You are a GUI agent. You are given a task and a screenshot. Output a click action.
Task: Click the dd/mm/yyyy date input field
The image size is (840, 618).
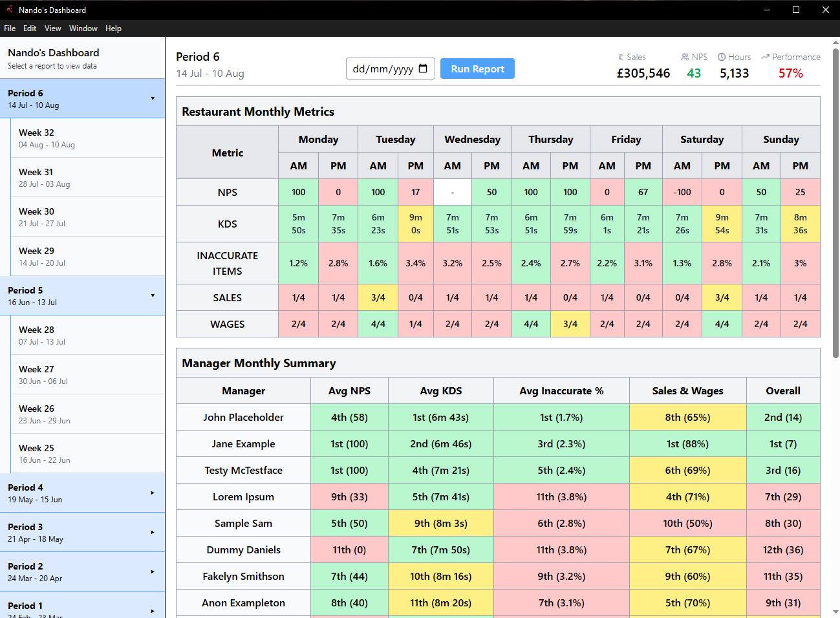pos(383,69)
